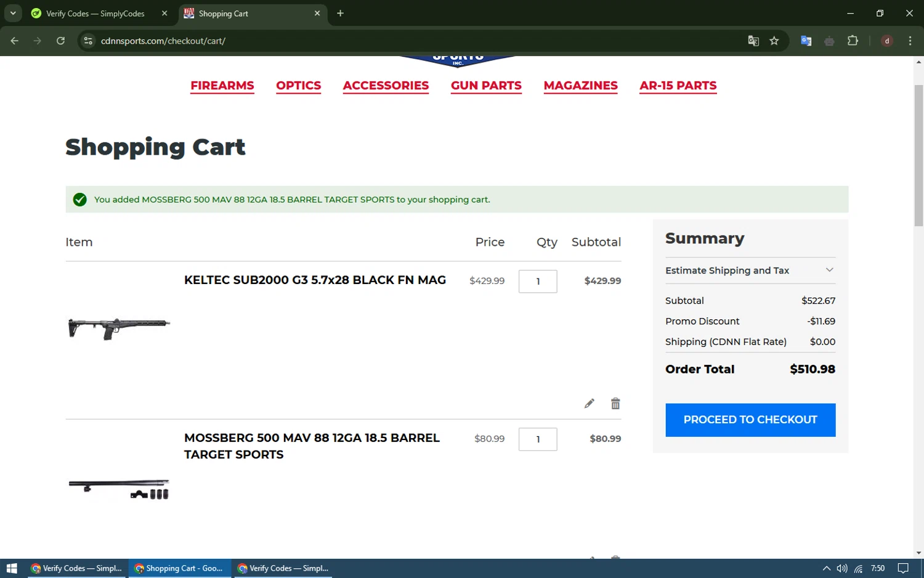This screenshot has width=924, height=578.
Task: Open the OPTICS menu
Action: (299, 86)
